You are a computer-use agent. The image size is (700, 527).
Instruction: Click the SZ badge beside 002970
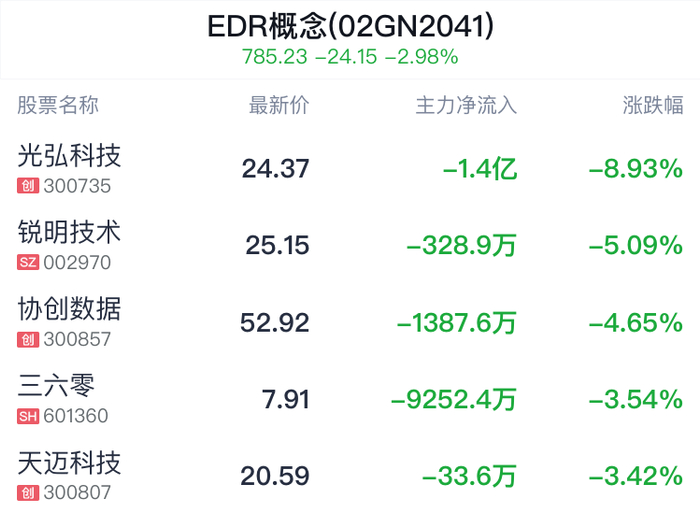pos(29,263)
